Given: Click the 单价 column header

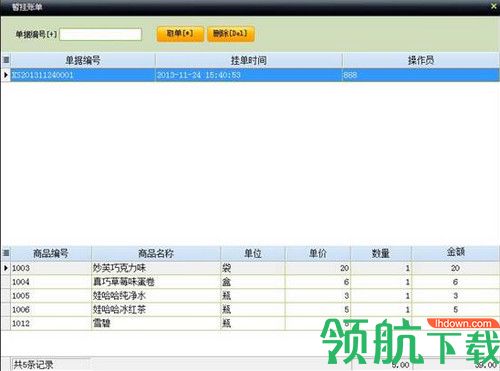Looking at the screenshot, I should (x=318, y=253).
